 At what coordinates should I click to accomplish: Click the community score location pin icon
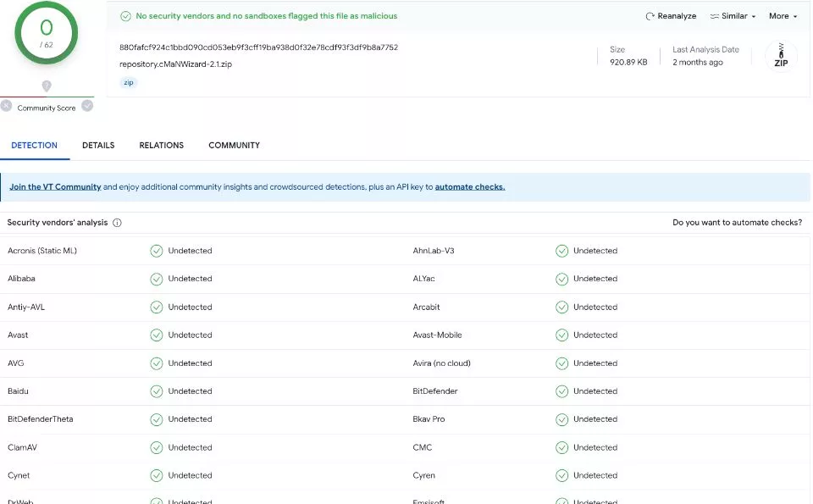coord(47,86)
